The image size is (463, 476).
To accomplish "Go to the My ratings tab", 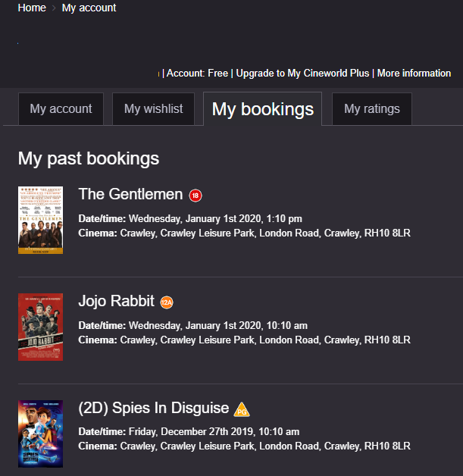I will point(371,109).
